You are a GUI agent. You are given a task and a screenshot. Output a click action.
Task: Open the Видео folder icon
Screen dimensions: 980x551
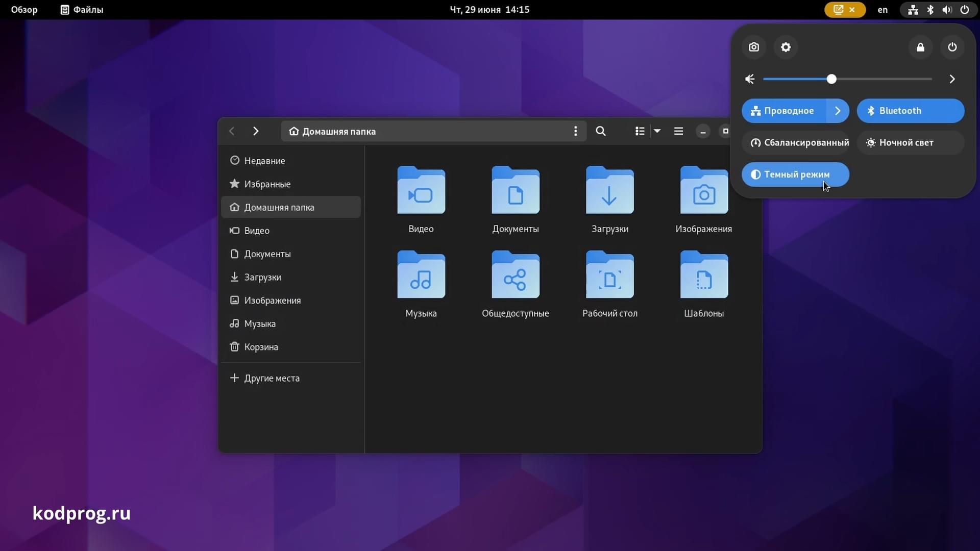click(x=421, y=190)
